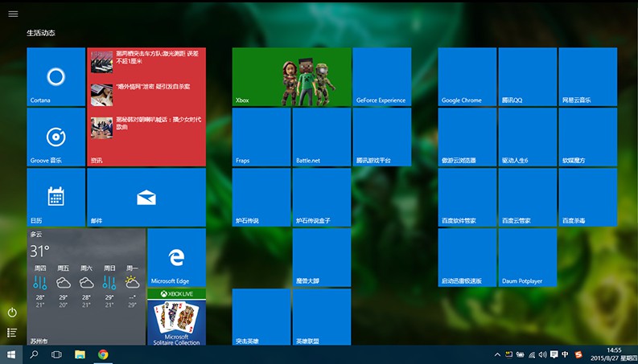Open the GeForce Experience tile
Viewport: 638px width, 364px height.
pos(381,77)
